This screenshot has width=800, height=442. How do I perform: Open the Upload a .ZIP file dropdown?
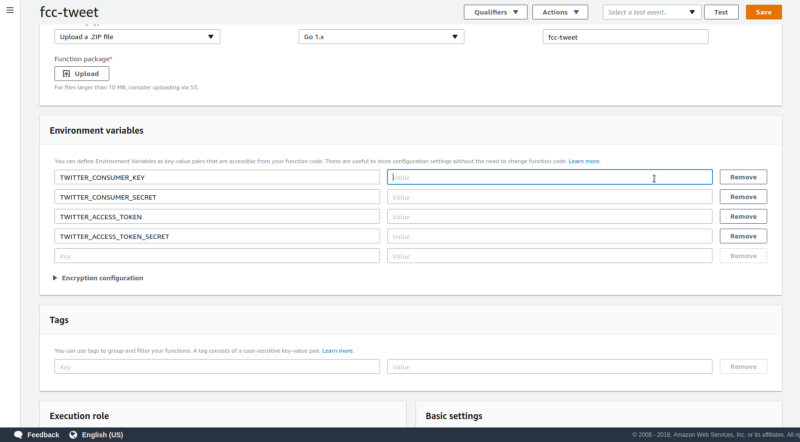137,37
